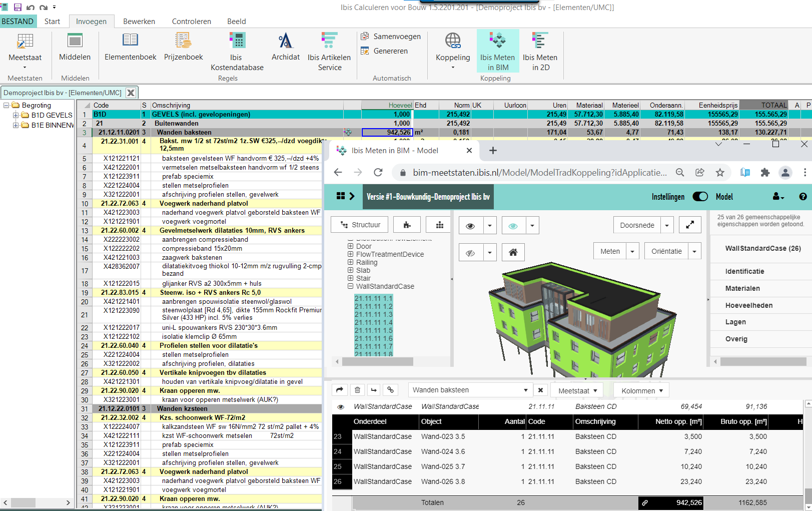812x511 pixels.
Task: Open the Elementenboek rules library
Action: pos(130,48)
